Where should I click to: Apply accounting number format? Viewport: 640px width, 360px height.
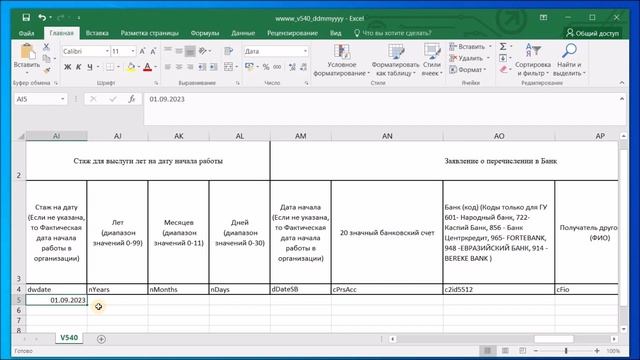click(249, 67)
